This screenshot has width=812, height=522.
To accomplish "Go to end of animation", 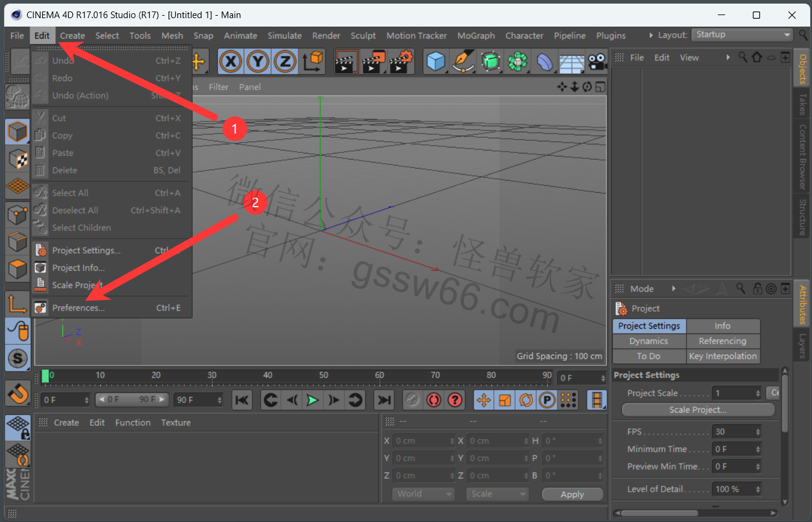I will (x=384, y=399).
